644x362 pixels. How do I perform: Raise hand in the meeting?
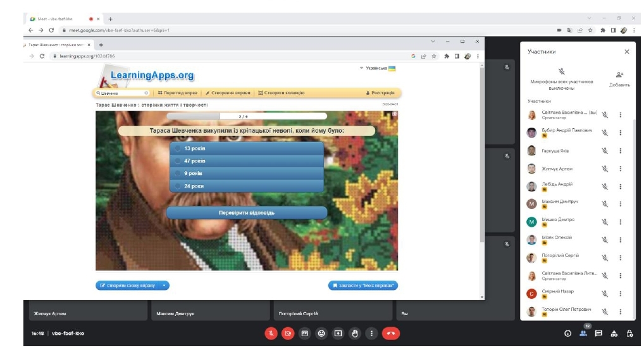(355, 334)
